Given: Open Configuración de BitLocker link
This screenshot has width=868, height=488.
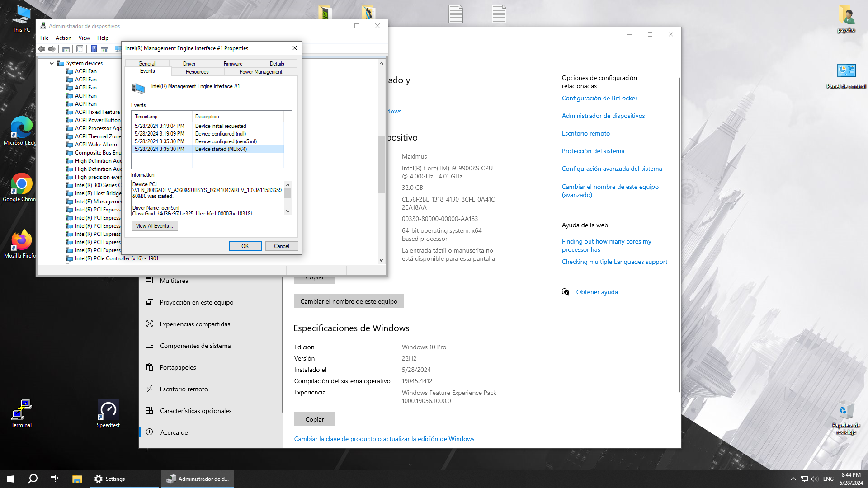Looking at the screenshot, I should 599,98.
